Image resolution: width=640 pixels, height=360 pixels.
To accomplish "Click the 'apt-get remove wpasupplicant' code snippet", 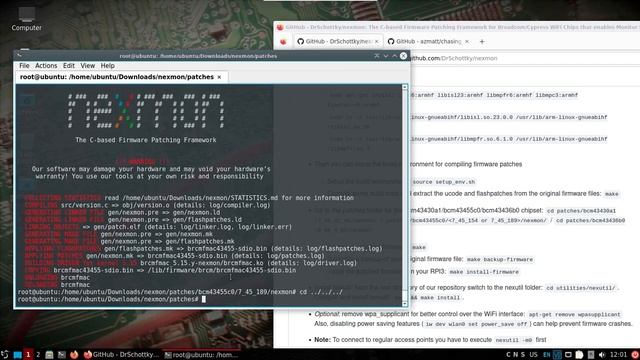I will tap(574, 315).
